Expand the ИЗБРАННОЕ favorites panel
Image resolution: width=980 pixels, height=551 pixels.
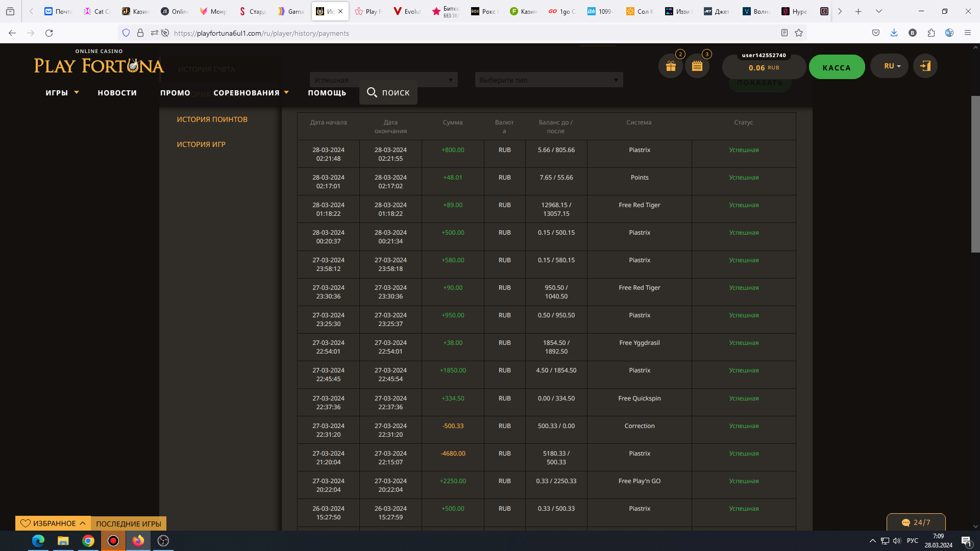[x=53, y=523]
